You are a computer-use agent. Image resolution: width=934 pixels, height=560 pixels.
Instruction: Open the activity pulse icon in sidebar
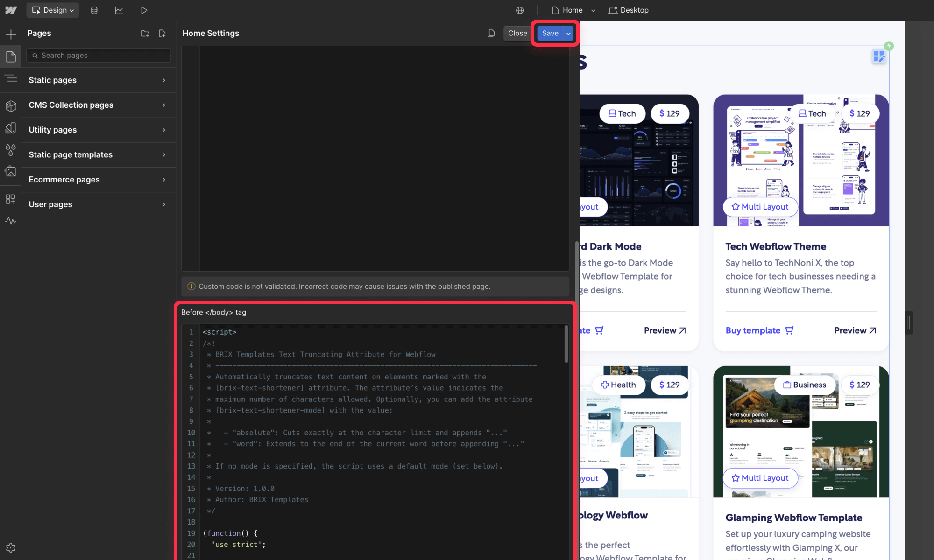(x=11, y=221)
